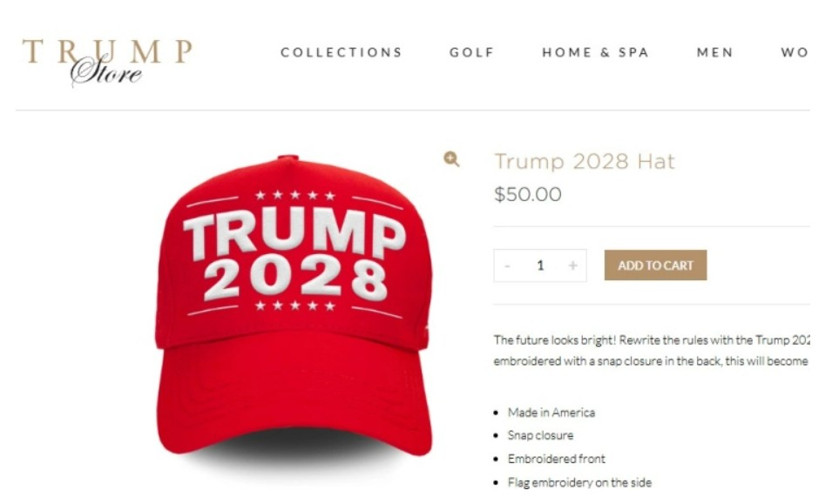The height and width of the screenshot is (504, 839).
Task: Open the partially visible Women menu
Action: pyautogui.click(x=795, y=52)
